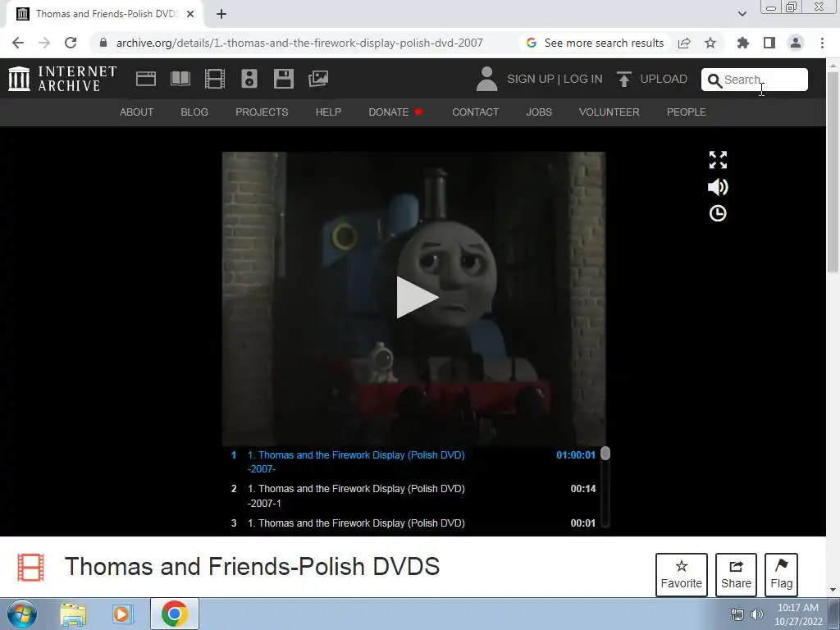The image size is (840, 630).
Task: Open Chrome profile avatar
Action: point(796,43)
